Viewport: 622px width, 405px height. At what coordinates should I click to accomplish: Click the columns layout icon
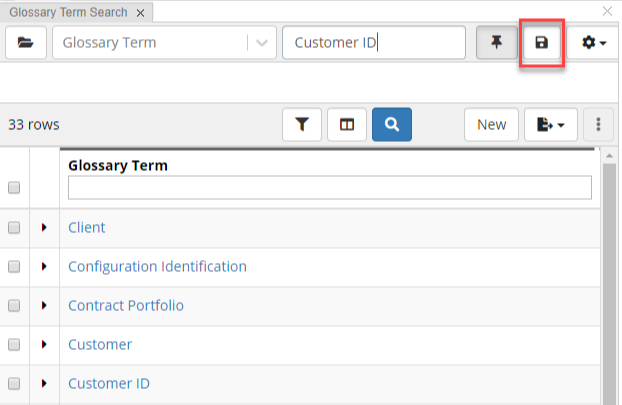pos(347,125)
